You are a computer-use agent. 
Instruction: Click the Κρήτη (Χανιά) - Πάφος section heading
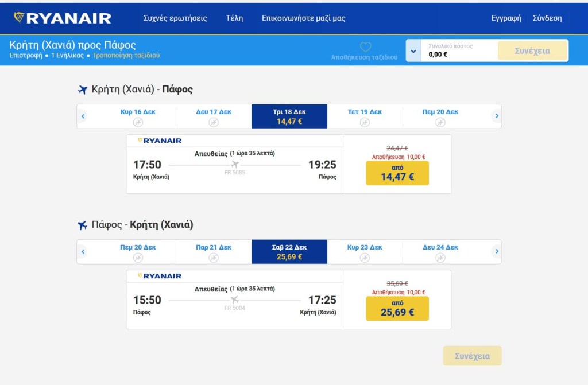(142, 89)
